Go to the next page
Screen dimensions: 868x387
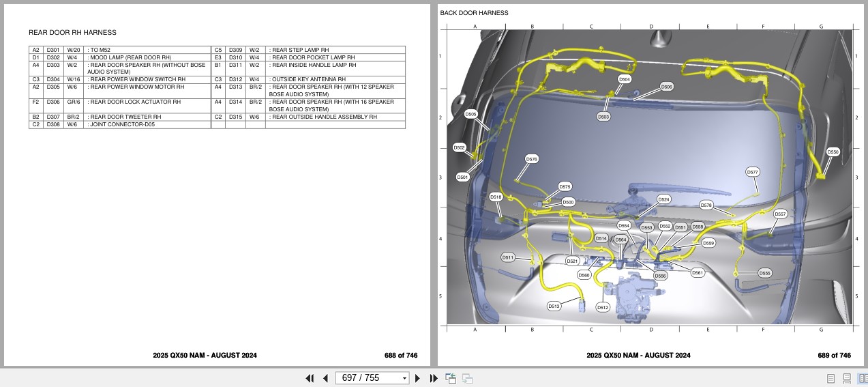click(x=417, y=378)
